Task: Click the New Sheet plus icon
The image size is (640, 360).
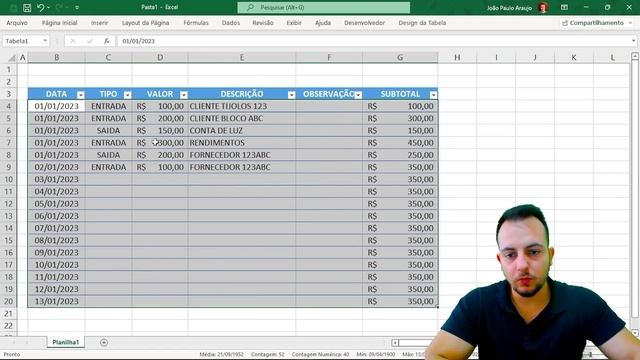Action: click(x=104, y=342)
